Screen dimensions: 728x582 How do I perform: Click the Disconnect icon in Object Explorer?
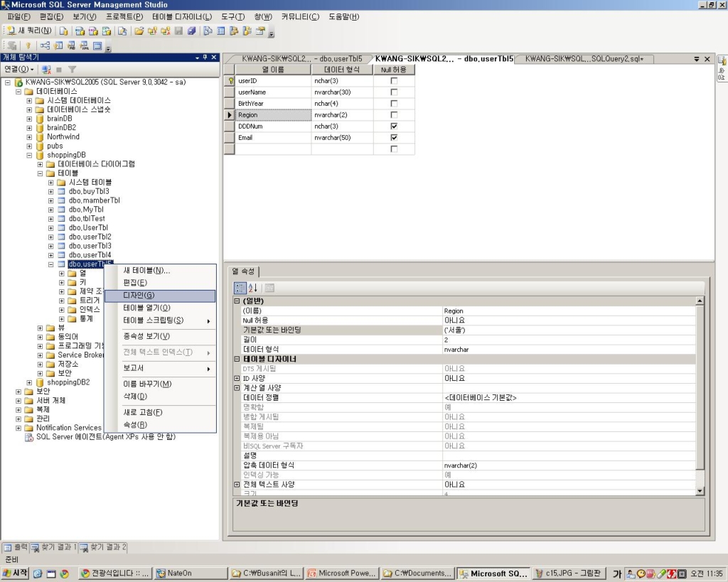46,69
